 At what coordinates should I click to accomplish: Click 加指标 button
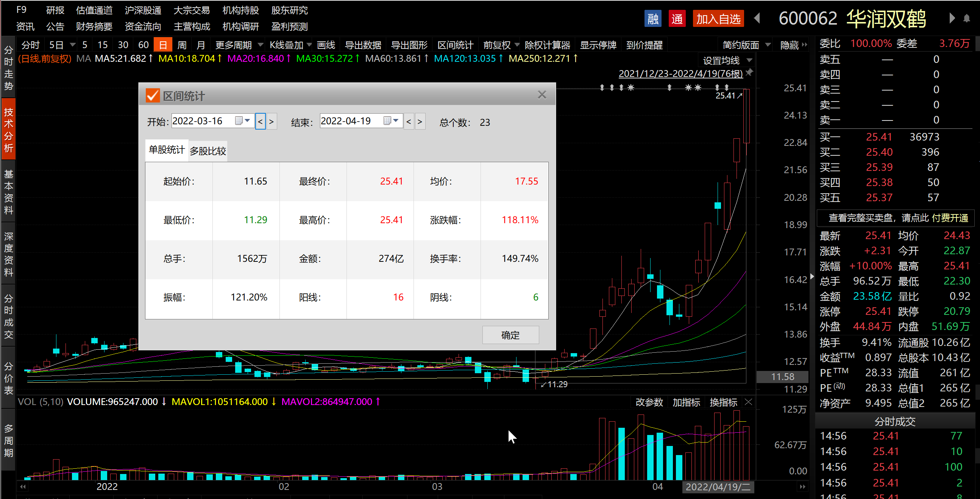click(x=686, y=402)
